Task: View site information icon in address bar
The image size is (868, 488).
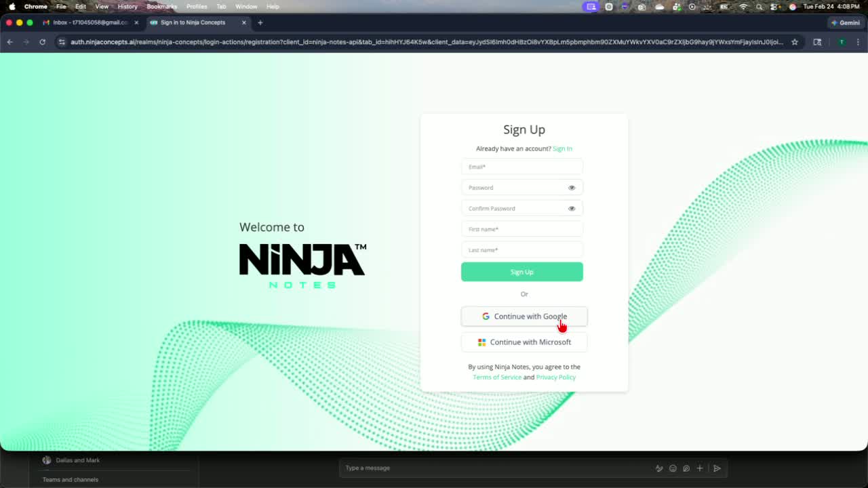Action: pyautogui.click(x=62, y=42)
